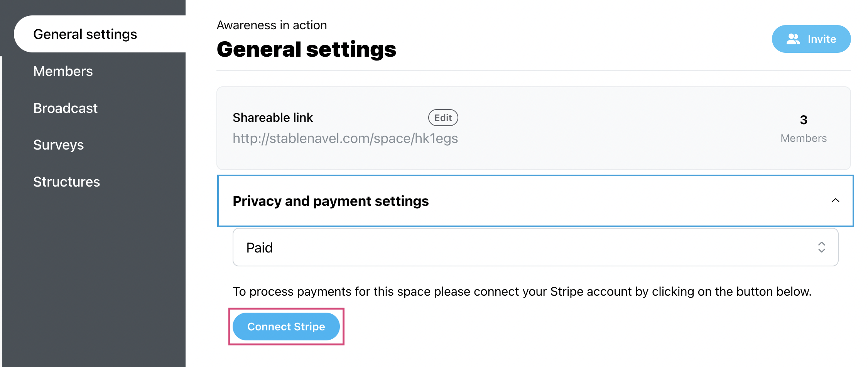Screen dimensions: 868x367
Task: Click the 3 Members count
Action: (x=804, y=120)
